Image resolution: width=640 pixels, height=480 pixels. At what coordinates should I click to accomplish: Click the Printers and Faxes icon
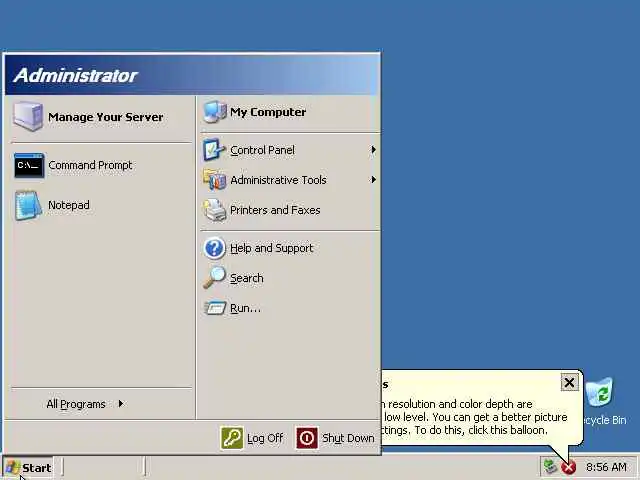click(x=214, y=210)
